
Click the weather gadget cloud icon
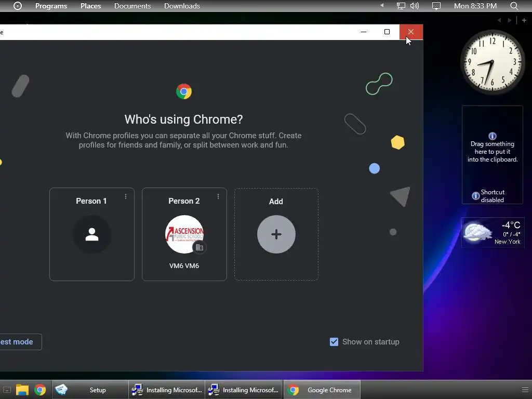pos(477,232)
